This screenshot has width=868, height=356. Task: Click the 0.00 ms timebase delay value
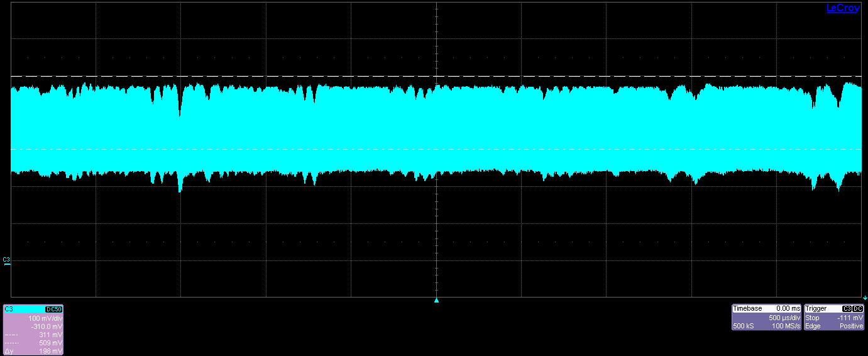(788, 309)
